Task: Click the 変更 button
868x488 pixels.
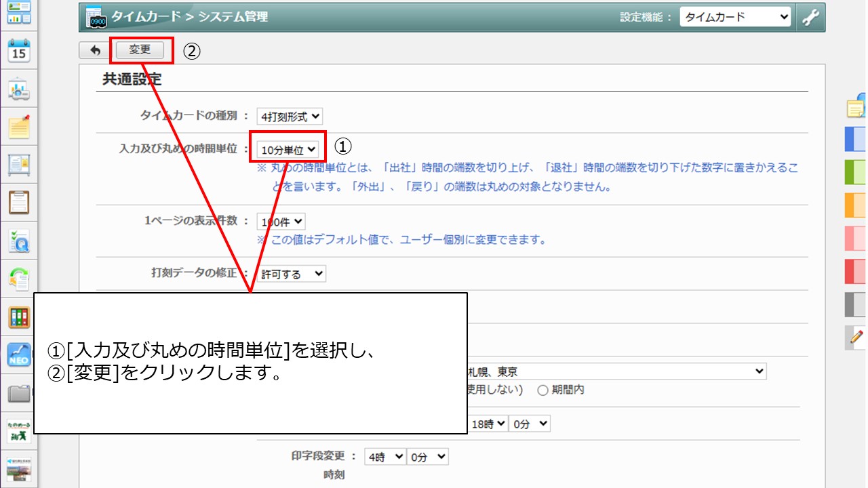Action: coord(140,50)
